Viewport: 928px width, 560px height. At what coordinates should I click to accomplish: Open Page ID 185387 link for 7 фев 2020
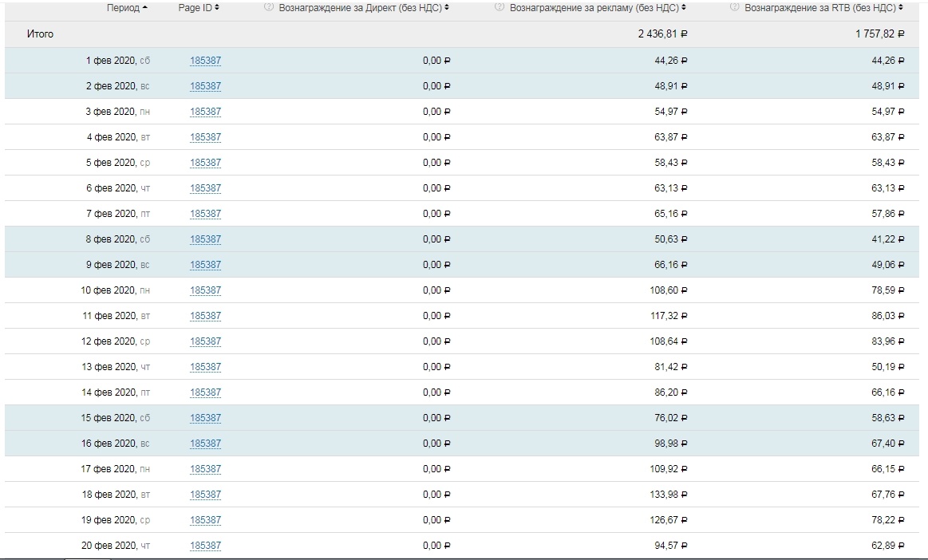[x=205, y=213]
